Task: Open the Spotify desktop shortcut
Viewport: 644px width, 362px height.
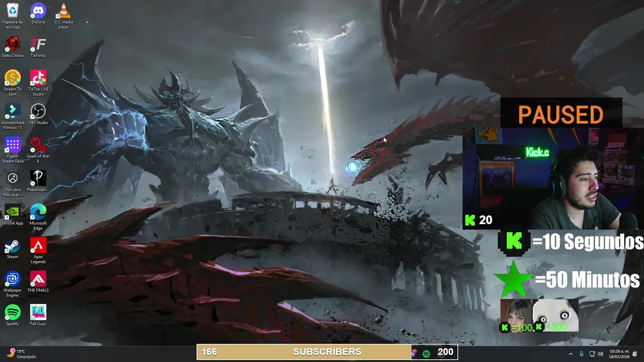Action: tap(13, 315)
